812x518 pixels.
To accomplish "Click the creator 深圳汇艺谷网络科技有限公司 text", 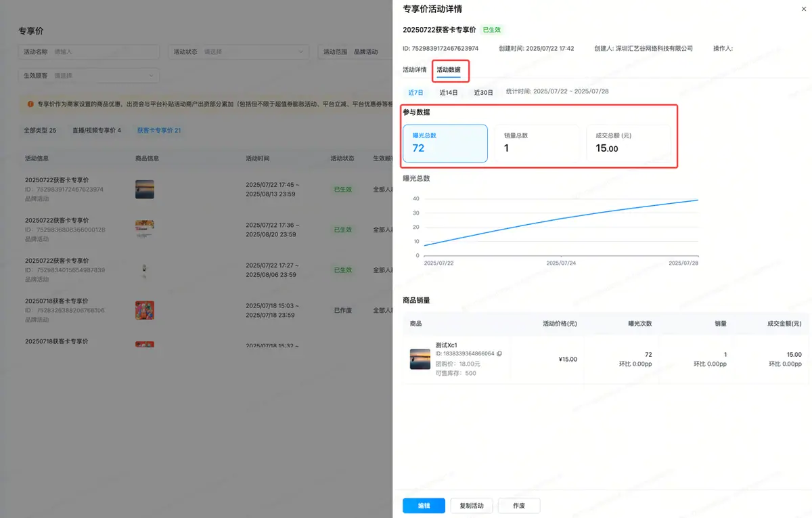I will tap(644, 49).
